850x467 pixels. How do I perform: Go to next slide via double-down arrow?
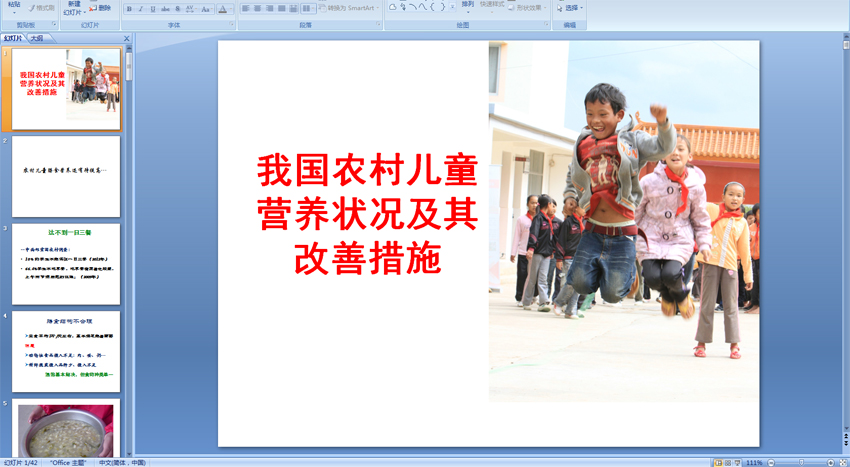[846, 443]
